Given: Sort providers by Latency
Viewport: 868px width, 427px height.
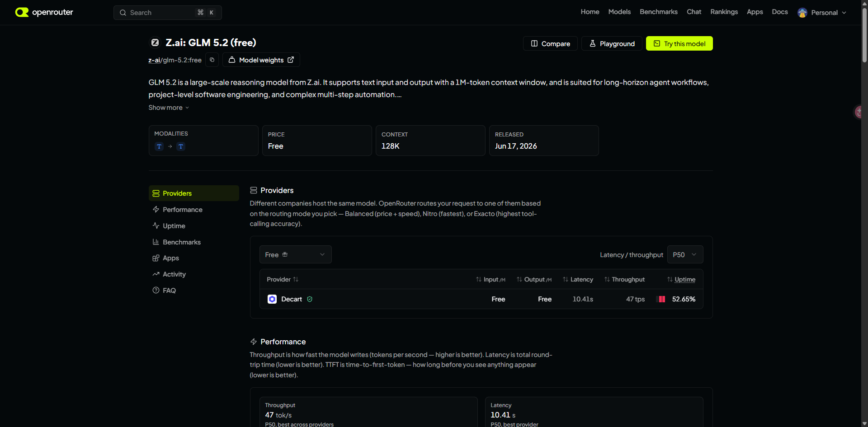Looking at the screenshot, I should click(x=578, y=279).
